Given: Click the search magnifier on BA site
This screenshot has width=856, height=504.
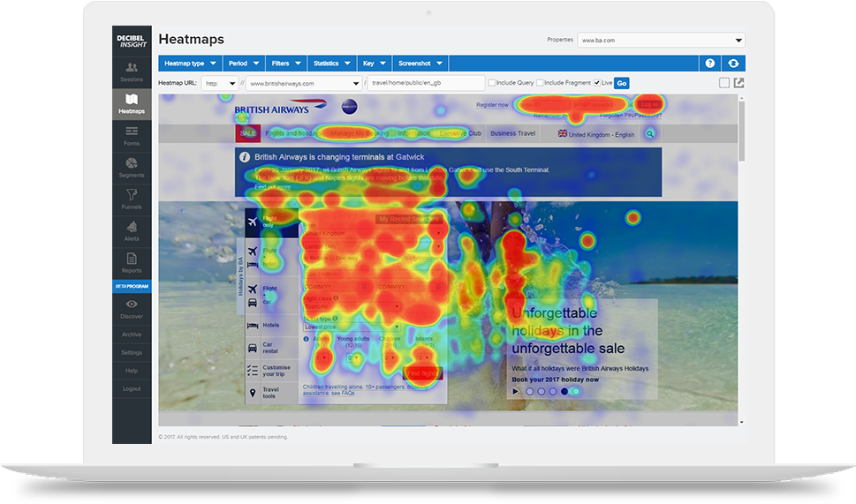Looking at the screenshot, I should (649, 133).
